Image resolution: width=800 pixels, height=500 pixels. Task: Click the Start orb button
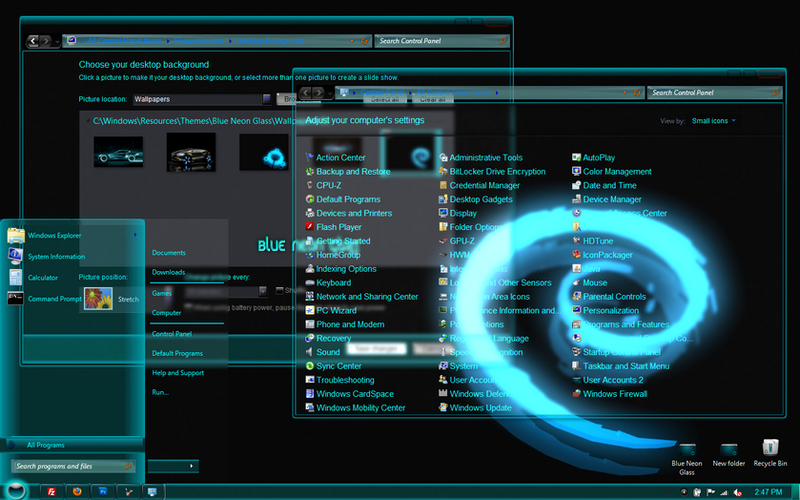[x=15, y=490]
